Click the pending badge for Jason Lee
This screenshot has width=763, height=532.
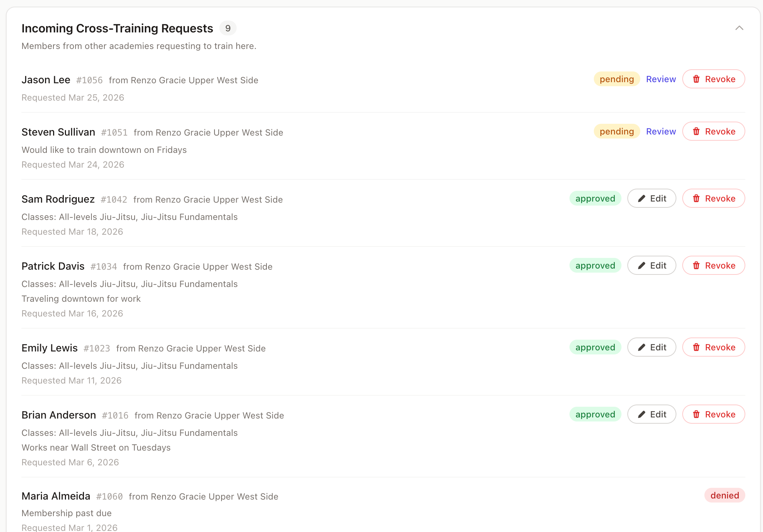pyautogui.click(x=617, y=79)
